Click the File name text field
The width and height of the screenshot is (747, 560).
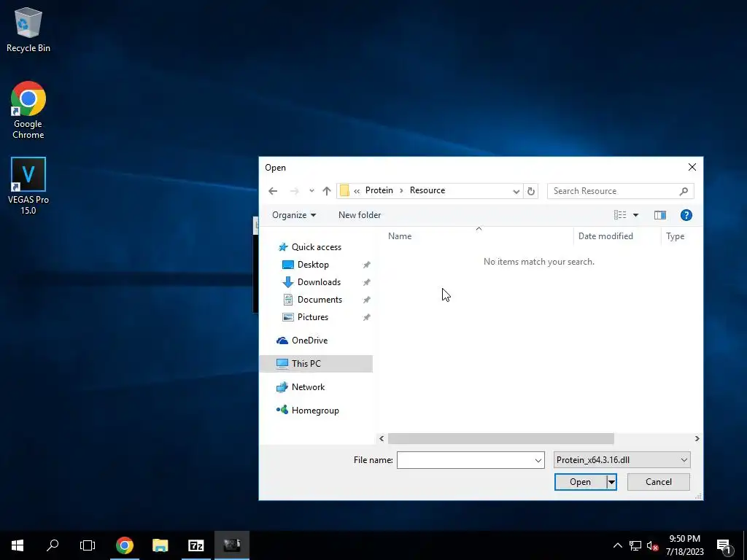(x=465, y=461)
